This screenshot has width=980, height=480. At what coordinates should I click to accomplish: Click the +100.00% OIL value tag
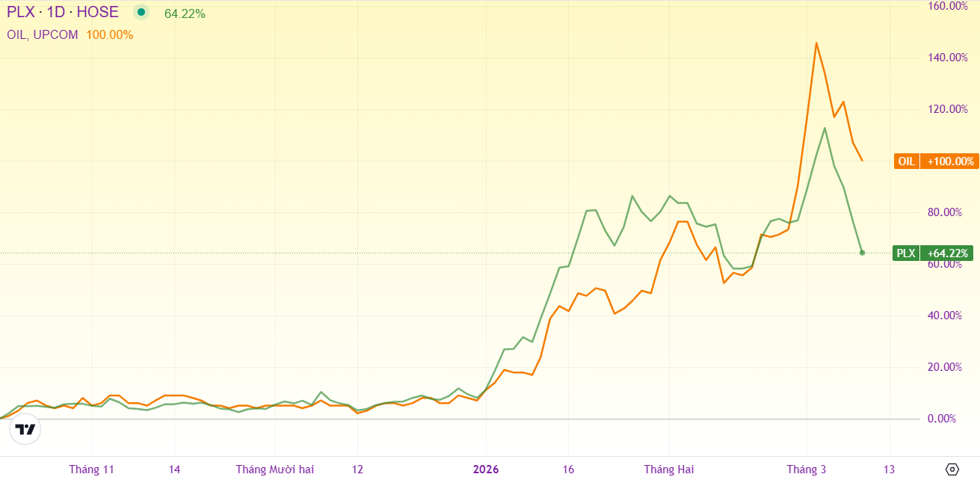pyautogui.click(x=950, y=161)
